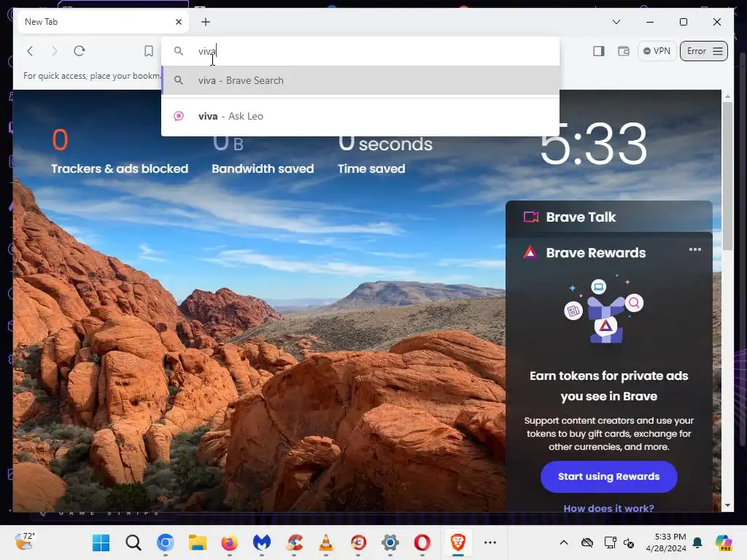Open Windows taskbar search
The height and width of the screenshot is (560, 747).
133,542
